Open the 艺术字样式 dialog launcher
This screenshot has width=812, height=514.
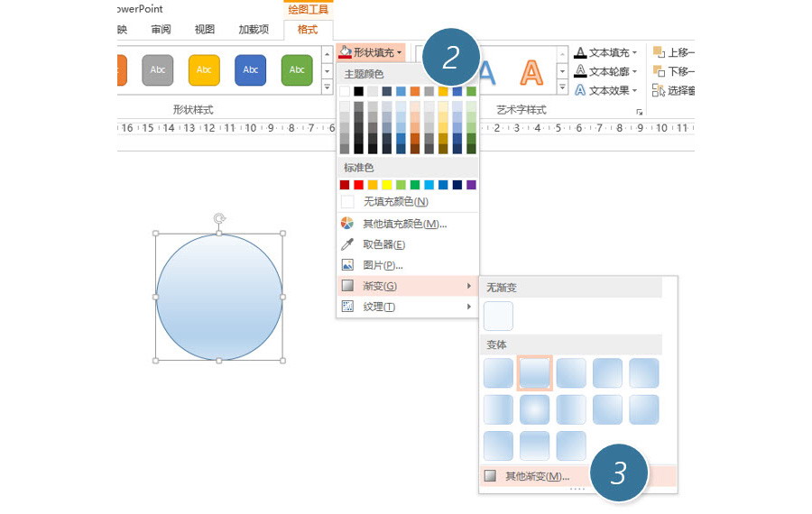tap(640, 112)
